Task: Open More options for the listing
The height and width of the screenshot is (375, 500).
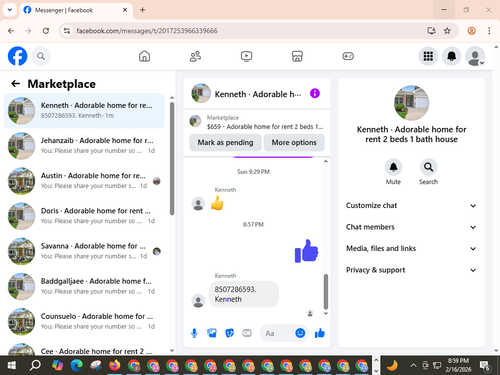Action: [x=294, y=143]
